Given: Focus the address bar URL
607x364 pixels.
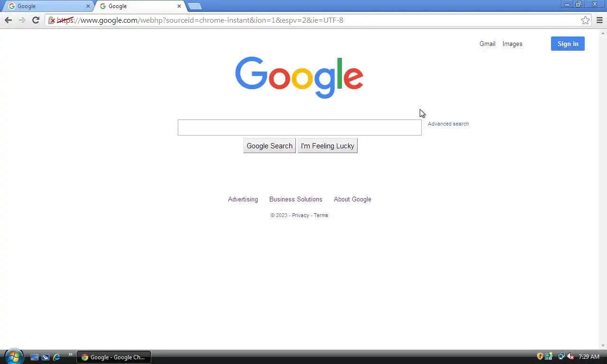Looking at the screenshot, I should point(318,20).
